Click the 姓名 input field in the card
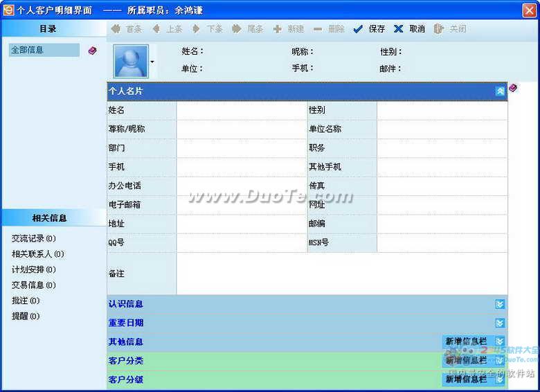The height and width of the screenshot is (392, 540). (x=241, y=110)
